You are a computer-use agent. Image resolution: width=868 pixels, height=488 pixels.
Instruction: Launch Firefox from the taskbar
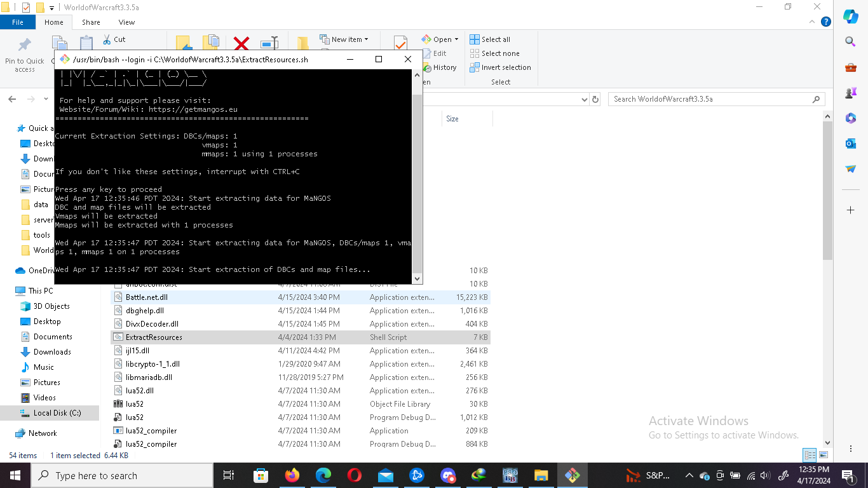(x=292, y=475)
